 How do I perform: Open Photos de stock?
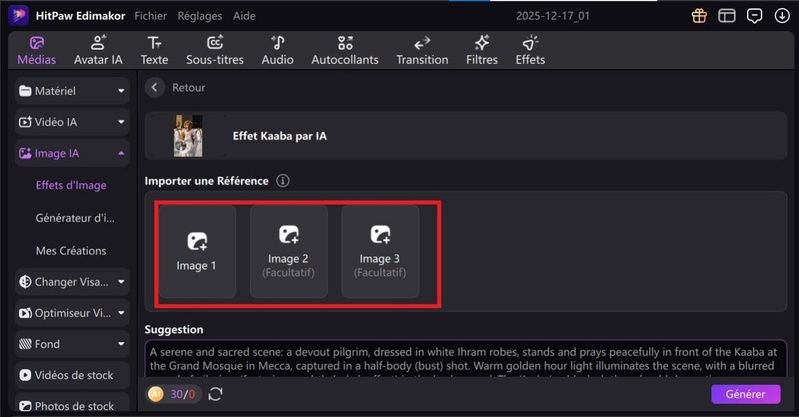(x=72, y=405)
